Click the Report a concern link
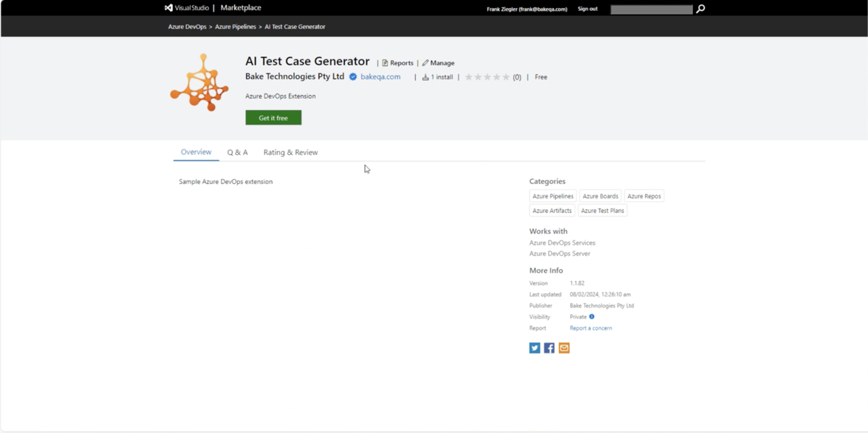868x433 pixels. [x=591, y=328]
